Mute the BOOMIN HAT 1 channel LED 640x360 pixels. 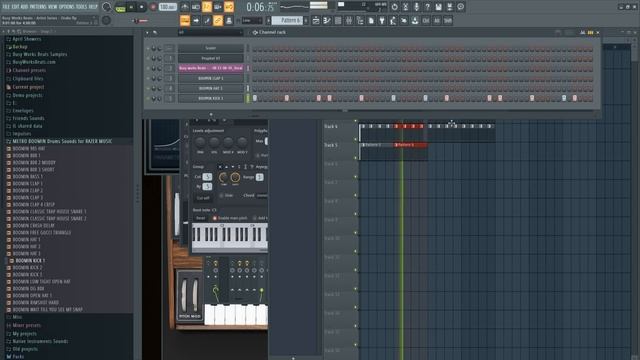pyautogui.click(x=148, y=88)
